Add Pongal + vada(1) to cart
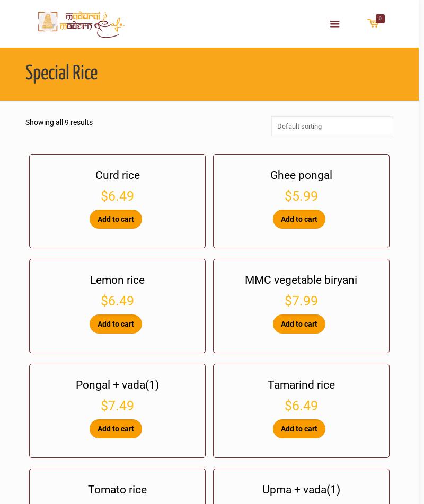Screen dimensions: 424x504 point(116,429)
